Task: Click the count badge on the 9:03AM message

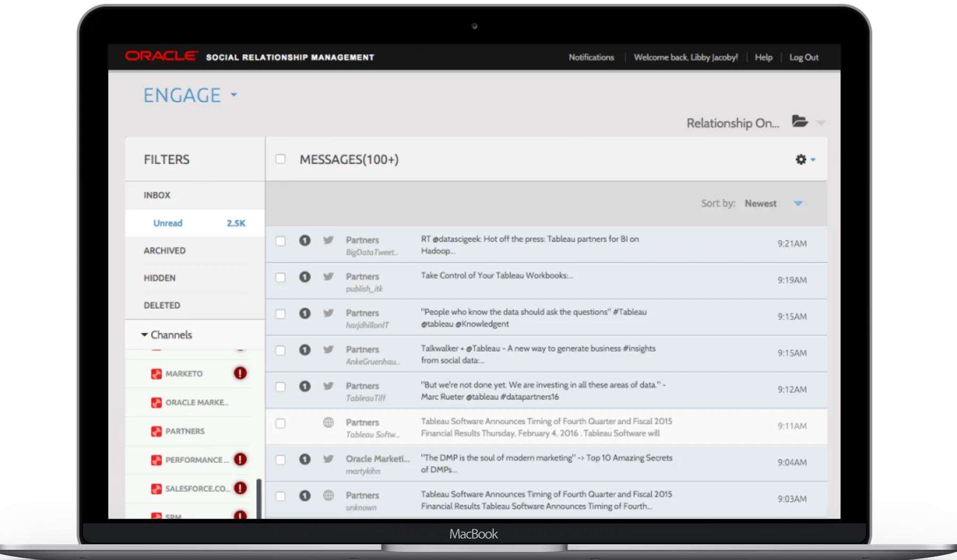Action: [305, 496]
